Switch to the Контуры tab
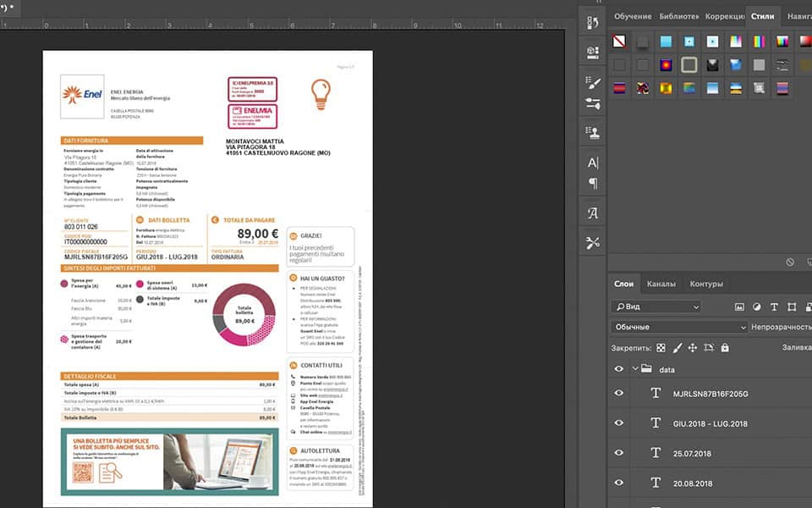 705,284
